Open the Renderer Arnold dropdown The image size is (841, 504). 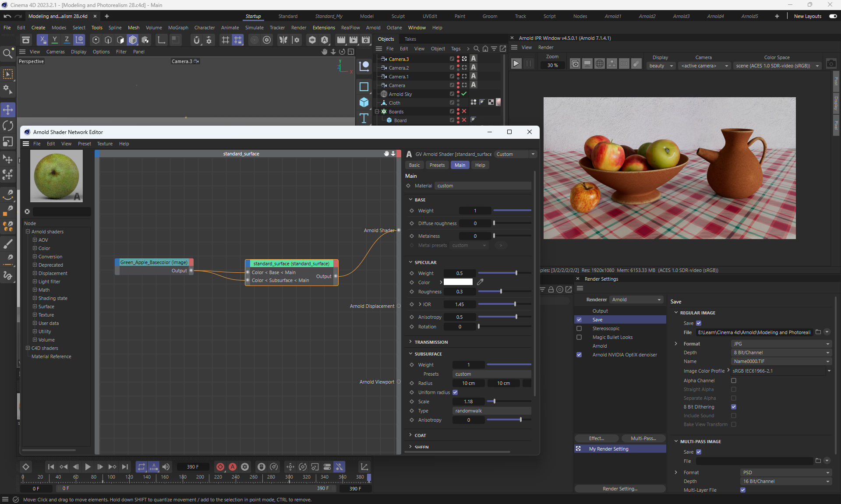(x=636, y=300)
